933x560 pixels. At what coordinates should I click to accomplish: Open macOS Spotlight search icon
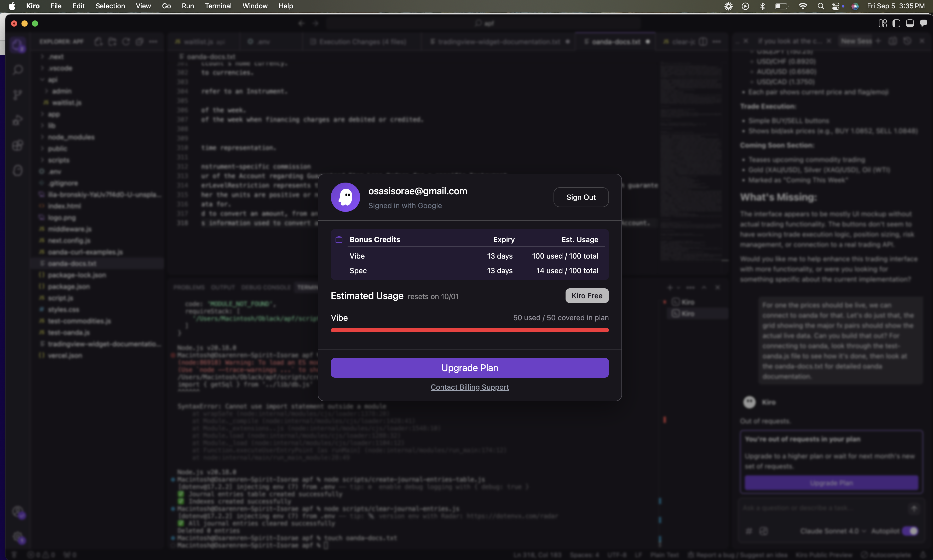click(x=820, y=6)
